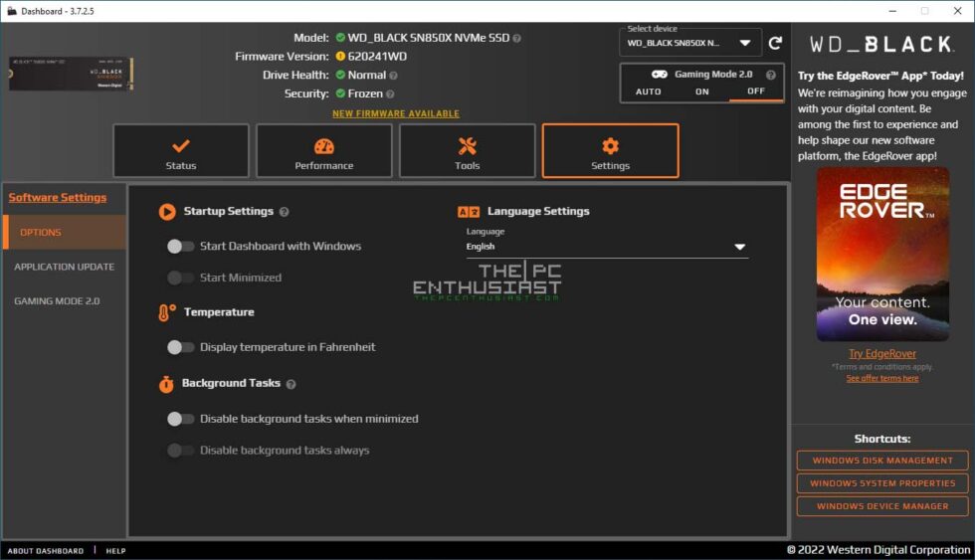Screen dimensions: 975x560
Task: Set Gaming Mode 2.0 to AUTO
Action: click(648, 92)
